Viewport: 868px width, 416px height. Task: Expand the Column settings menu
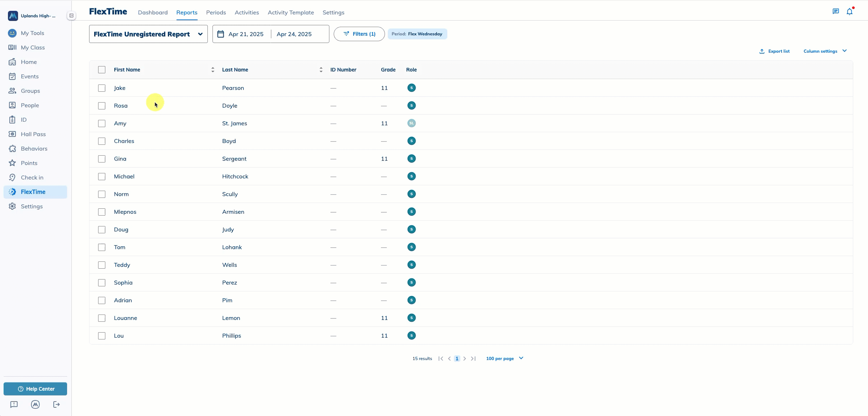[x=825, y=51]
